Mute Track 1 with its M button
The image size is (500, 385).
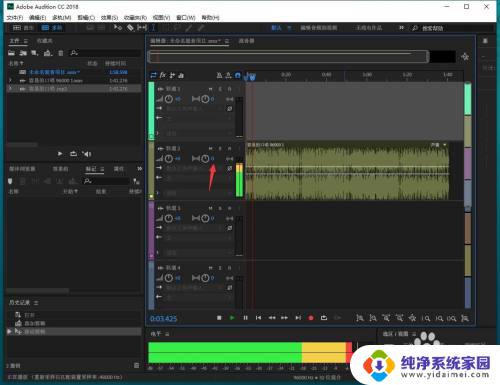tap(211, 89)
